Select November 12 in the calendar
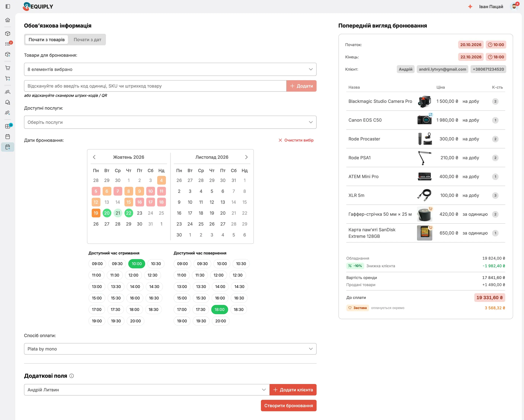Viewport: 524px width, 420px height. (212, 202)
